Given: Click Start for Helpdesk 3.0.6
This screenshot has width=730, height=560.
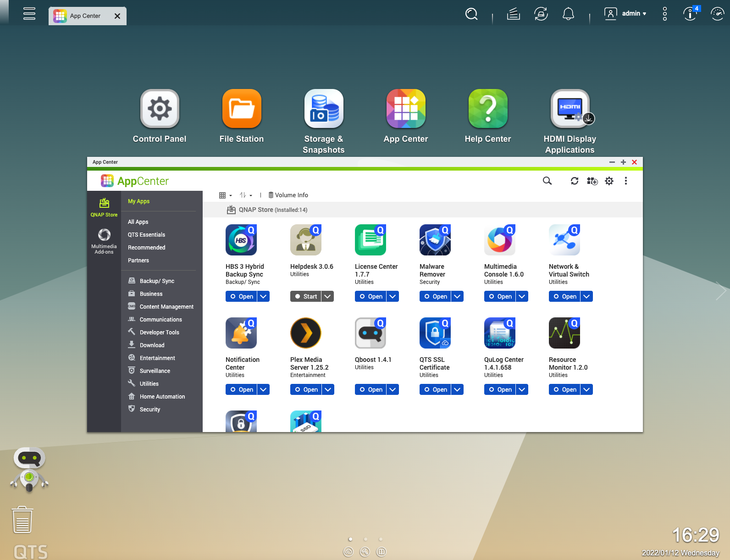Looking at the screenshot, I should (306, 296).
